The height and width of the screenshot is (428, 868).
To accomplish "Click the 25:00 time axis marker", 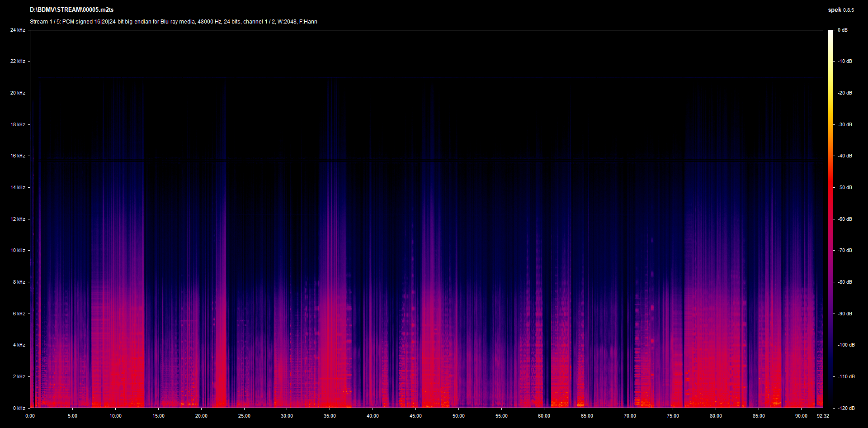I will tap(244, 416).
